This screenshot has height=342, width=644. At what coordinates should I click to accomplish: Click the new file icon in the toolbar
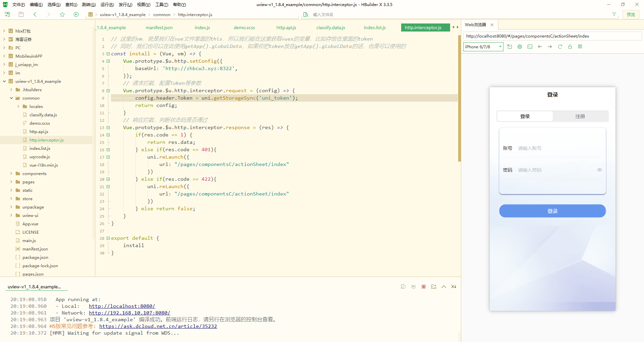point(7,14)
